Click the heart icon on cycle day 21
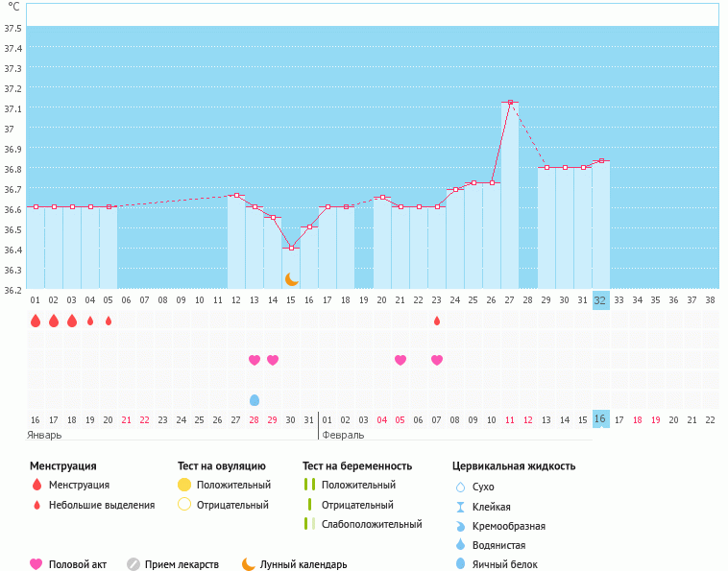728x571 pixels. [x=400, y=360]
